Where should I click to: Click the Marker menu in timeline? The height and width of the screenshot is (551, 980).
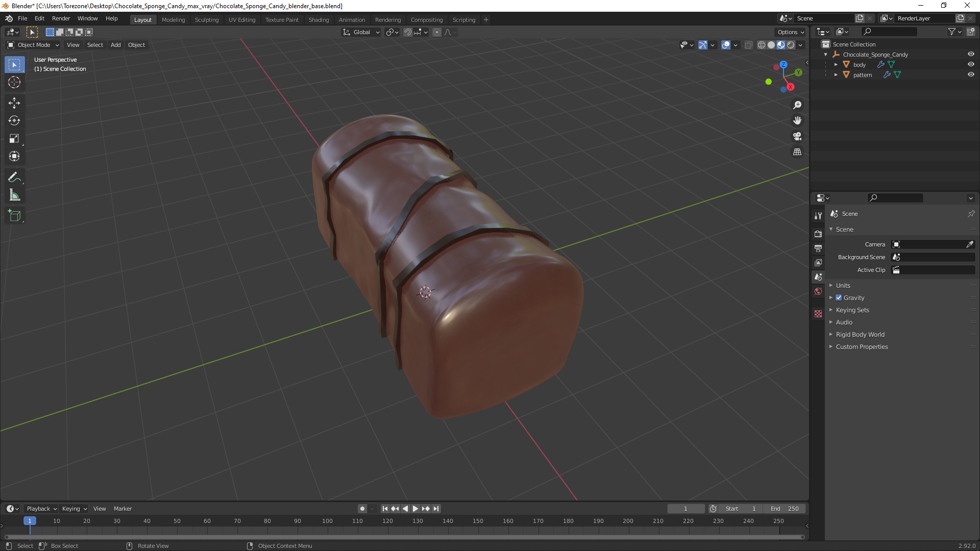pos(122,509)
